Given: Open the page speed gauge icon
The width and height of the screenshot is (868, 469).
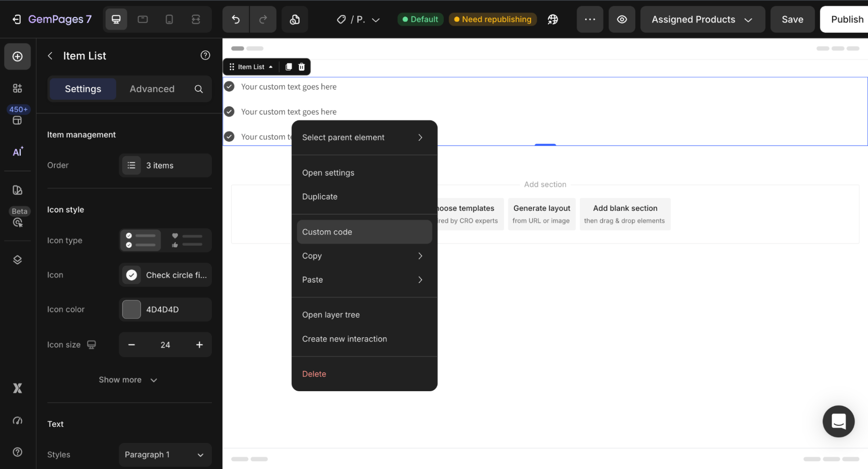Looking at the screenshot, I should pos(17,420).
